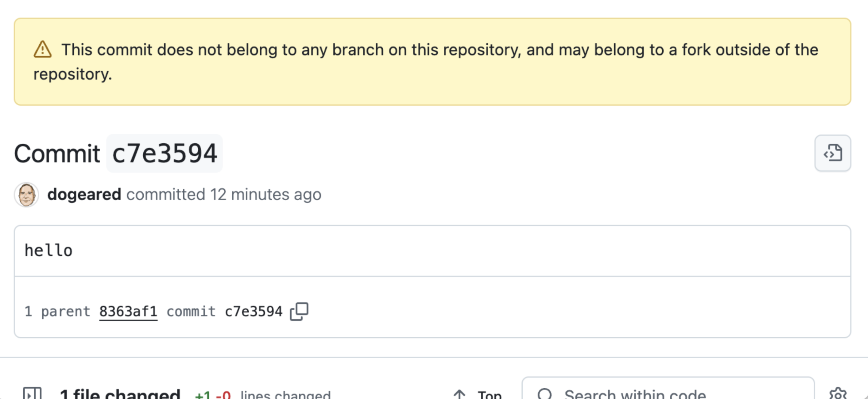
Task: Click the fork warning banner text
Action: pos(426,62)
